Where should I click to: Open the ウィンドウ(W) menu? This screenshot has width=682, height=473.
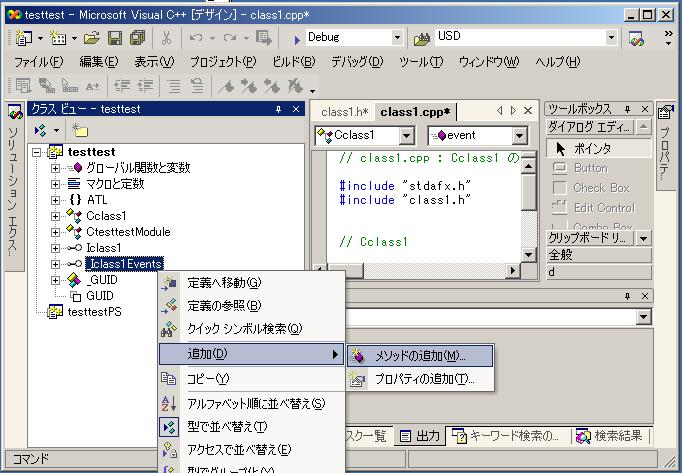(x=489, y=62)
